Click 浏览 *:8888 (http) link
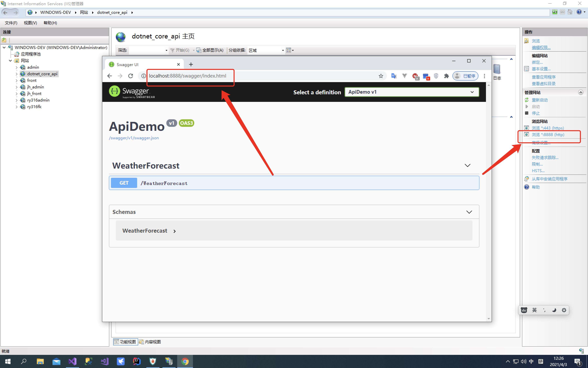The height and width of the screenshot is (368, 588). coord(548,135)
